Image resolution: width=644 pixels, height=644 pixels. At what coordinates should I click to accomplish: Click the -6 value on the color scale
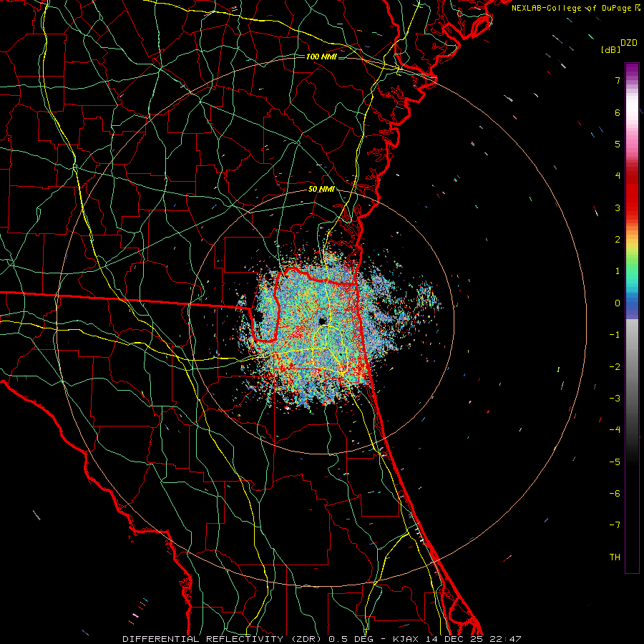pyautogui.click(x=615, y=494)
